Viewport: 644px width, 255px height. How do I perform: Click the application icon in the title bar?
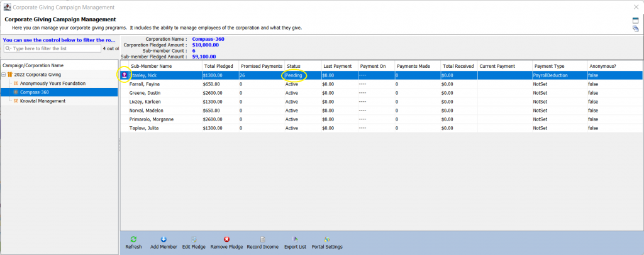click(7, 7)
